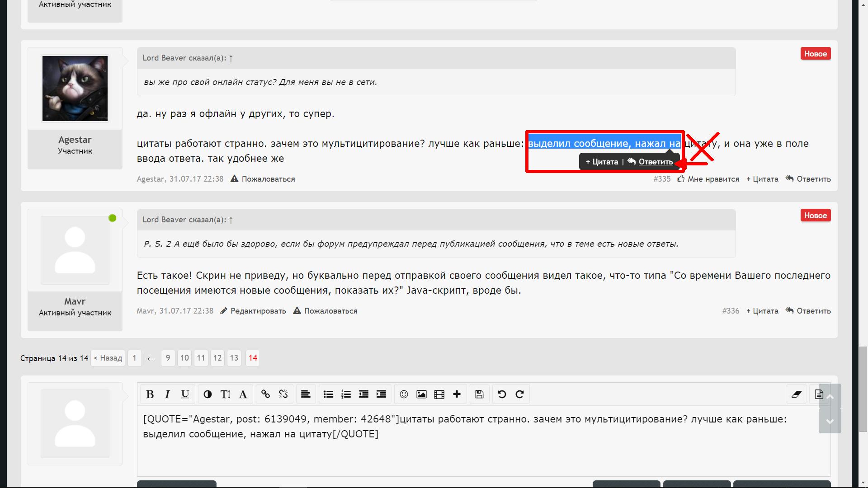
Task: Click the undo arrow in editor
Action: (502, 394)
